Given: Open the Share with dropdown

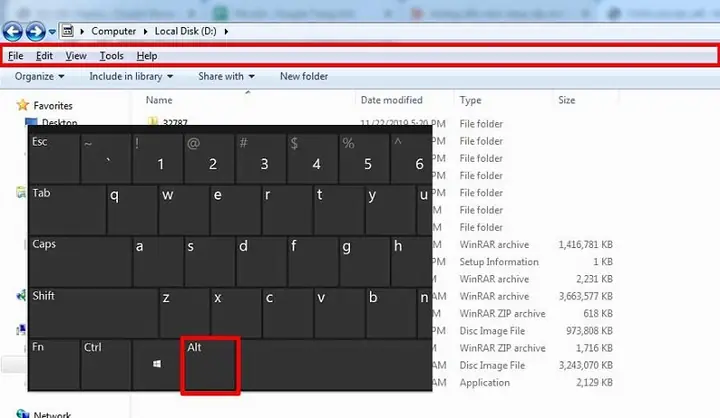Looking at the screenshot, I should point(226,76).
